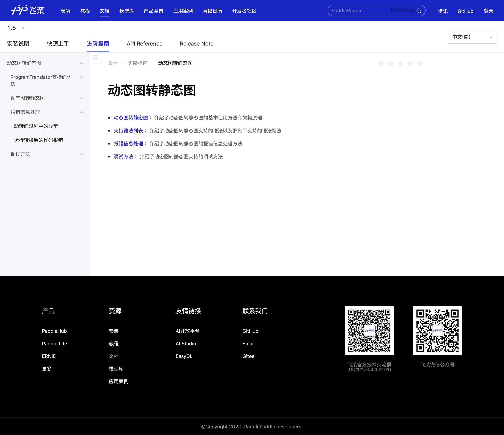Screen dimensions: 504x435
Task: Expand ProgramTranslator支持的语法 sidebar section
Action: (82, 77)
